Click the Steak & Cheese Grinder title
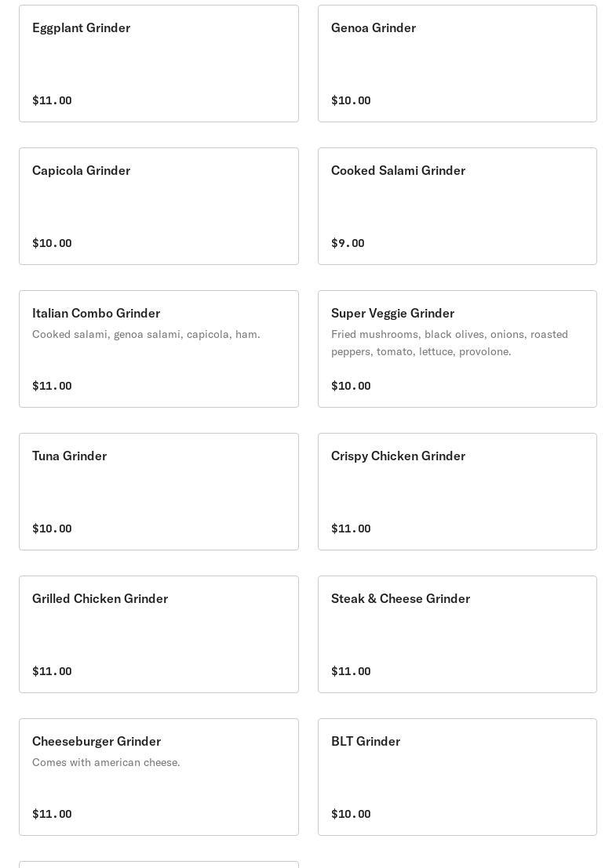Image resolution: width=616 pixels, height=868 pixels. (x=400, y=598)
